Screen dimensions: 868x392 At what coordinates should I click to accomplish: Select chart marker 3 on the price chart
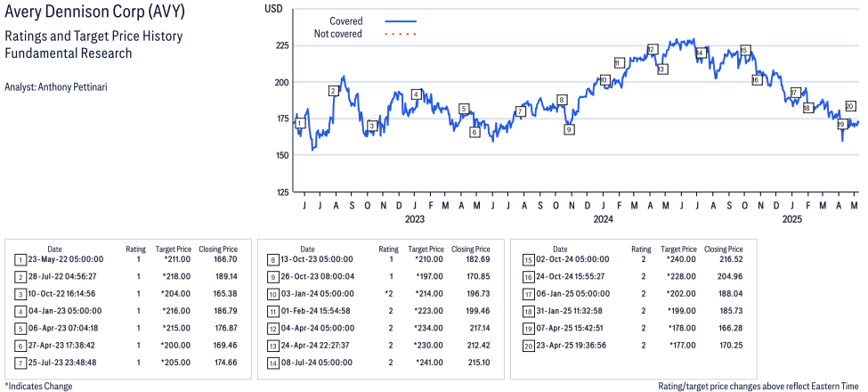coord(372,126)
